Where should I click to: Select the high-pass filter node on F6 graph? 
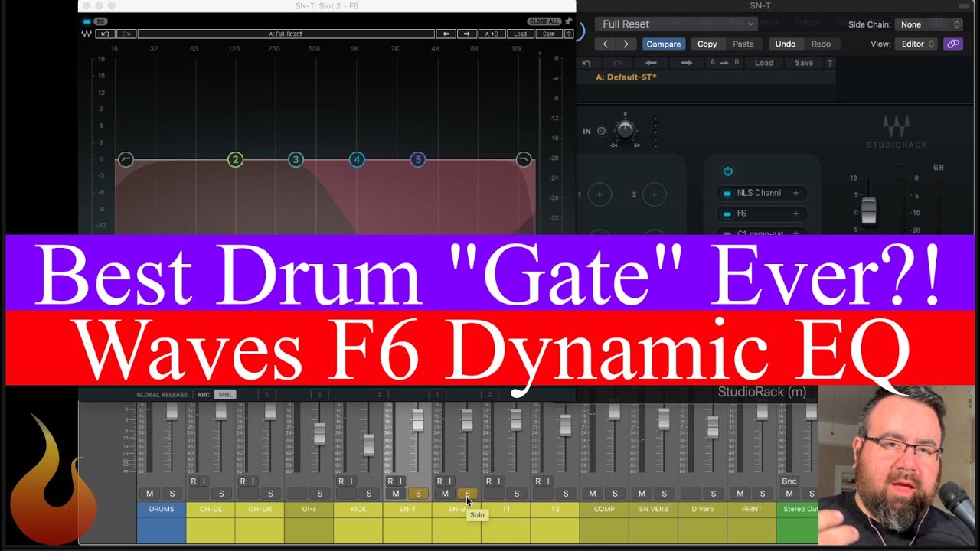[x=126, y=159]
